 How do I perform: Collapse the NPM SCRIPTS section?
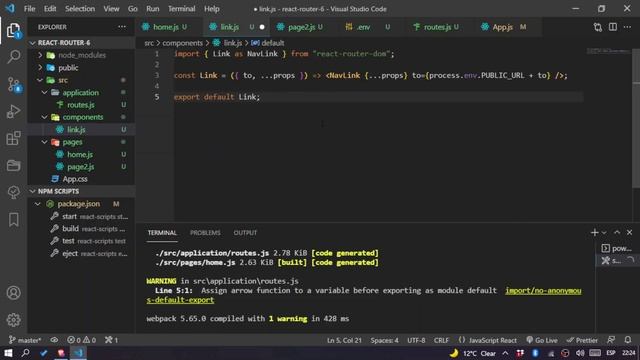(33, 191)
